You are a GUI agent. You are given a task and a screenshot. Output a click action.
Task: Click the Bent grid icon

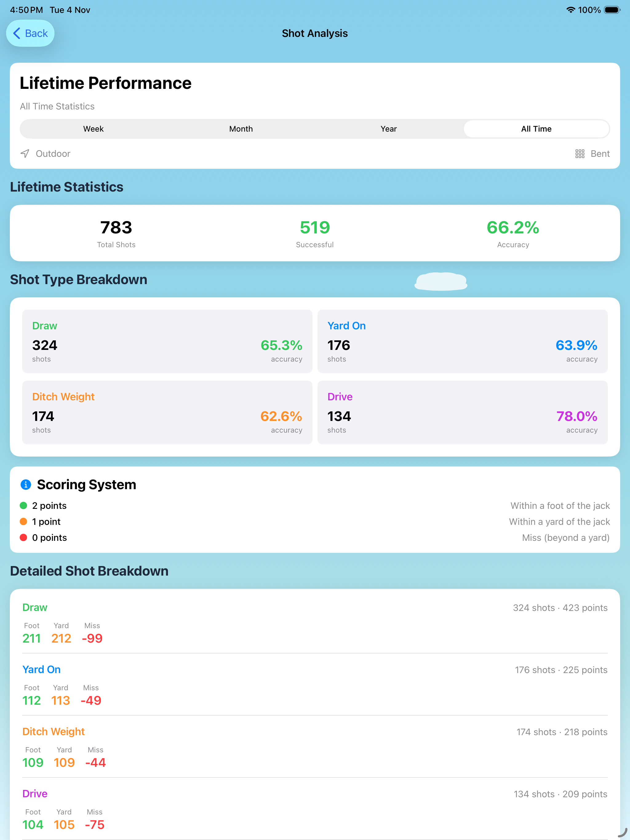580,153
